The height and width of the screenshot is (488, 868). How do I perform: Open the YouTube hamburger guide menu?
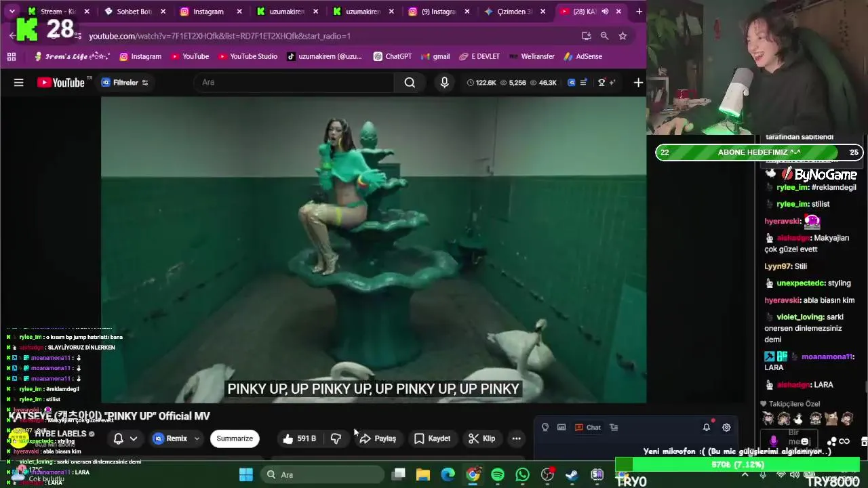pyautogui.click(x=19, y=83)
